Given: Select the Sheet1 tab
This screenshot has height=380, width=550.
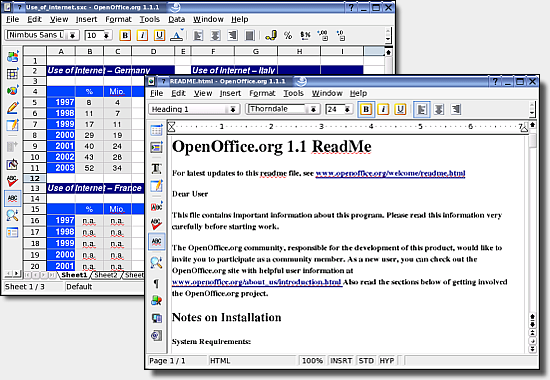Looking at the screenshot, I should (74, 275).
